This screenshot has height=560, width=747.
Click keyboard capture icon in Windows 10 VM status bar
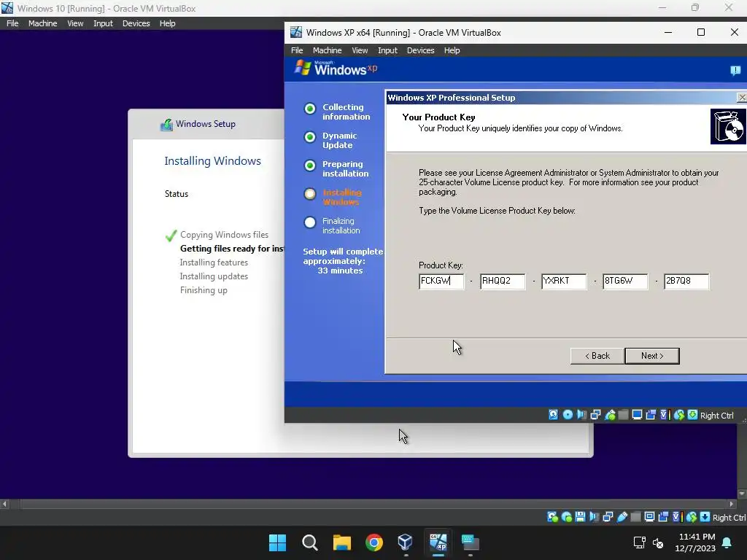tap(705, 517)
